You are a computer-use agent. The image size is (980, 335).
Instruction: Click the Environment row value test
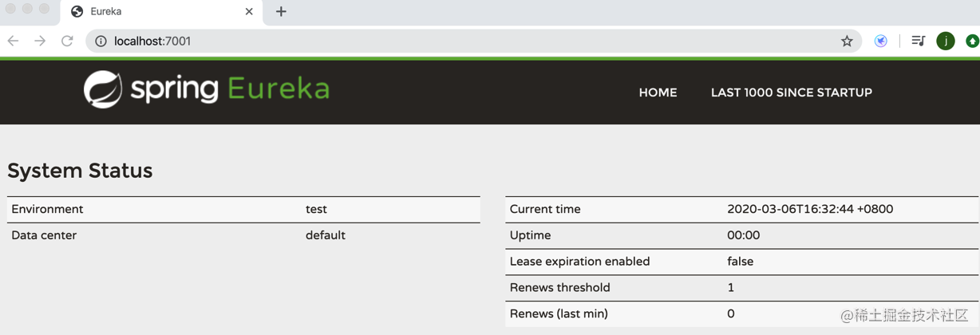316,209
